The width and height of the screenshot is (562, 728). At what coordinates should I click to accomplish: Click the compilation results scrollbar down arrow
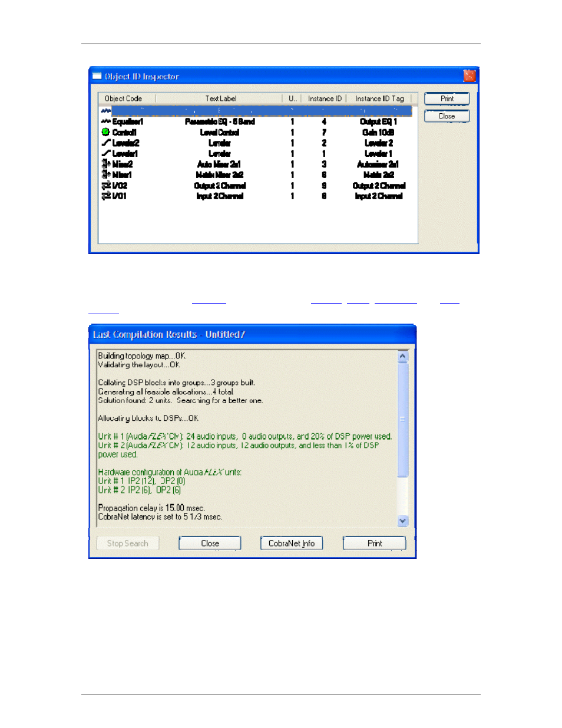point(403,521)
